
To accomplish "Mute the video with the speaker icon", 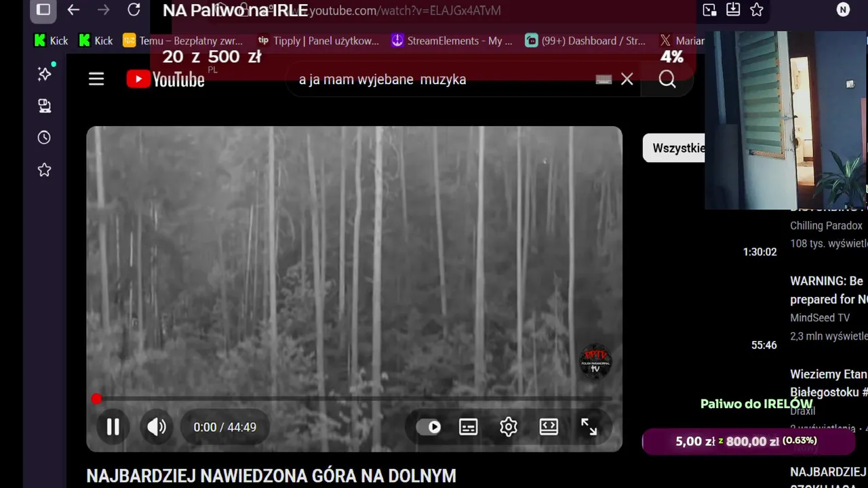I will [x=157, y=427].
